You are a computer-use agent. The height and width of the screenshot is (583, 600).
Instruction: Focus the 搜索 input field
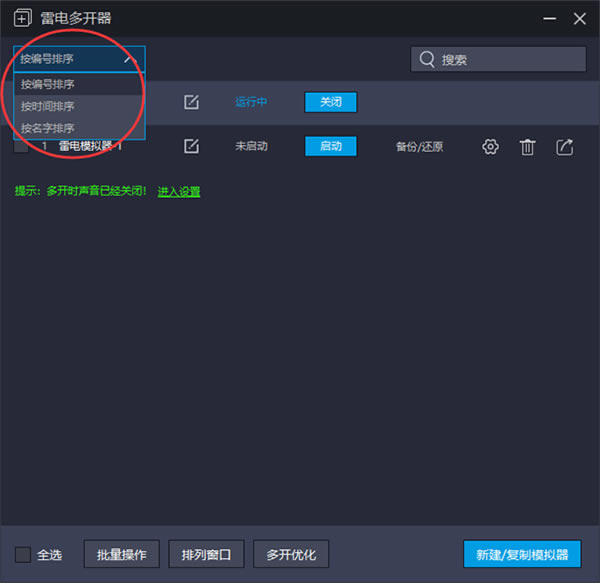coord(498,59)
